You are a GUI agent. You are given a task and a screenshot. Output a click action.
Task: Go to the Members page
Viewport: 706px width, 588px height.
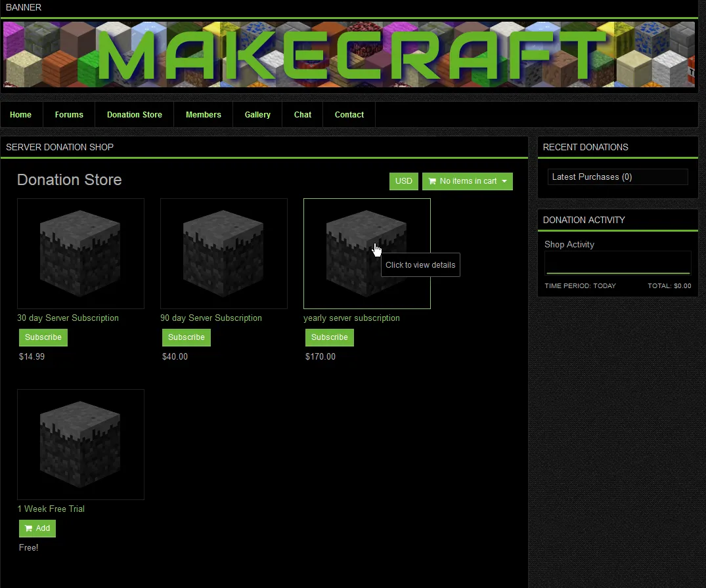pos(203,114)
